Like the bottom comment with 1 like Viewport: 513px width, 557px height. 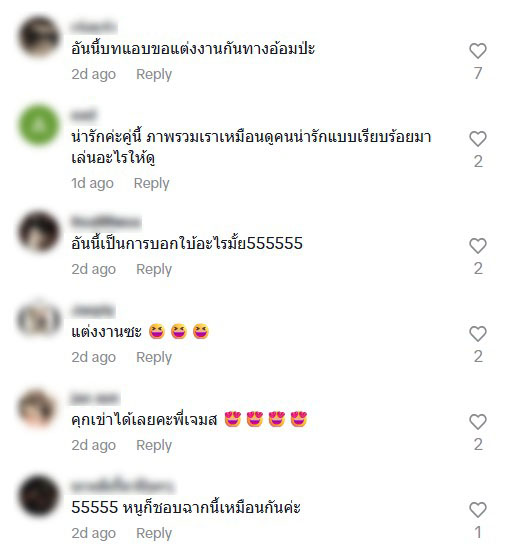(x=478, y=510)
